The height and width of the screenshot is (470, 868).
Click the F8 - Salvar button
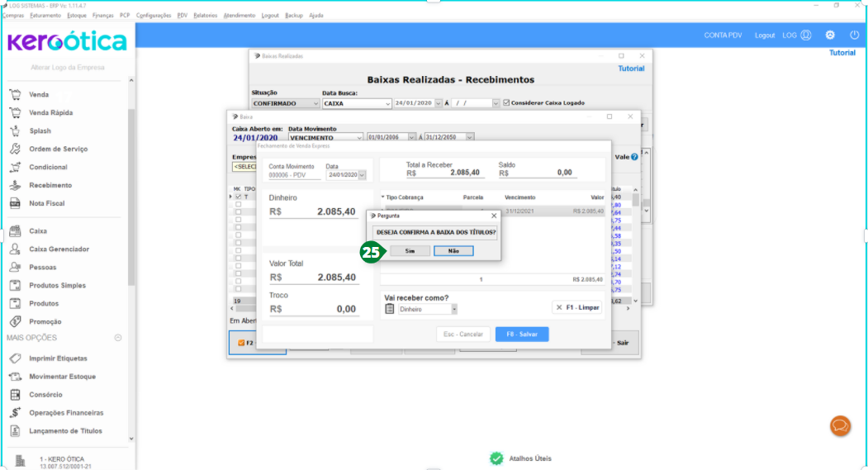coord(521,335)
